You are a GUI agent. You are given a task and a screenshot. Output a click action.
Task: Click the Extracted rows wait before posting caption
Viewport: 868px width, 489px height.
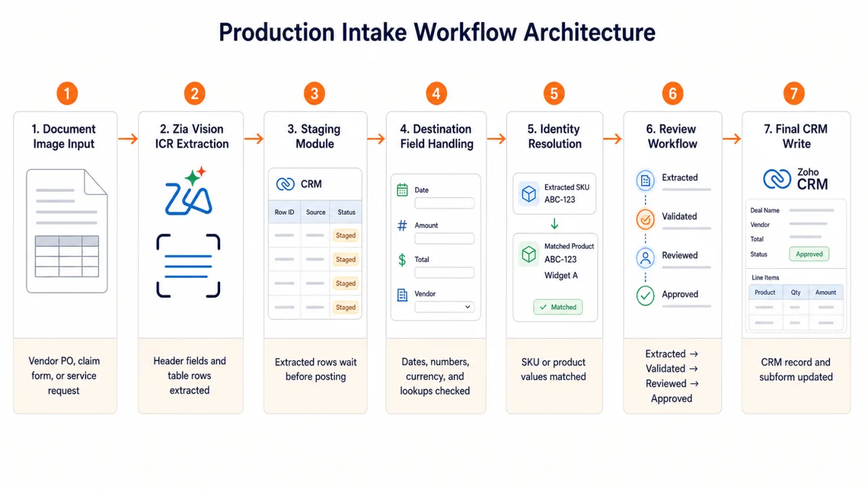pyautogui.click(x=316, y=369)
